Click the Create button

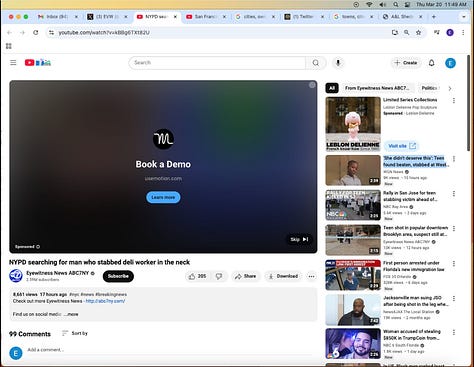[406, 63]
